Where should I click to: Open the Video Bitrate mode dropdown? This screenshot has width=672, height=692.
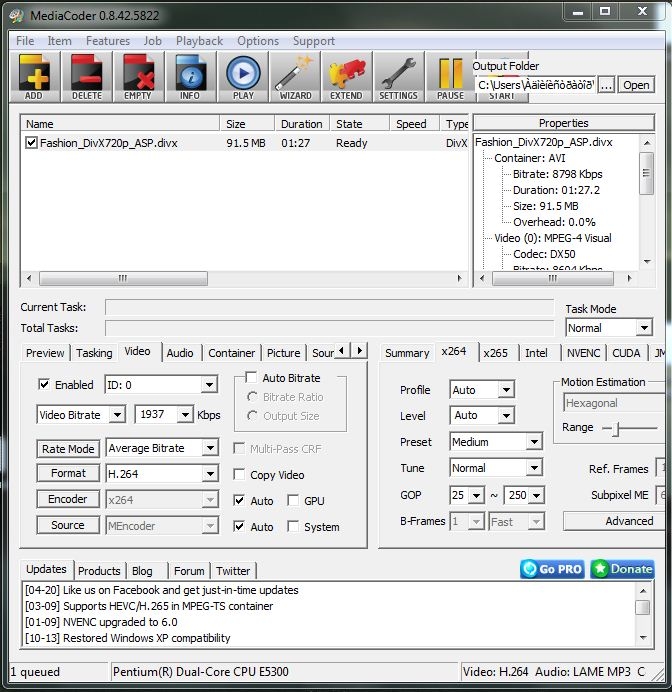click(81, 415)
